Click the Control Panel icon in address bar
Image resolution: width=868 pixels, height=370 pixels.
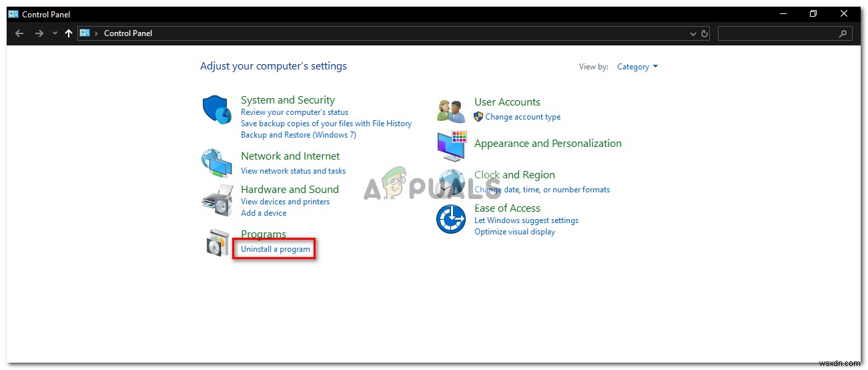click(85, 33)
